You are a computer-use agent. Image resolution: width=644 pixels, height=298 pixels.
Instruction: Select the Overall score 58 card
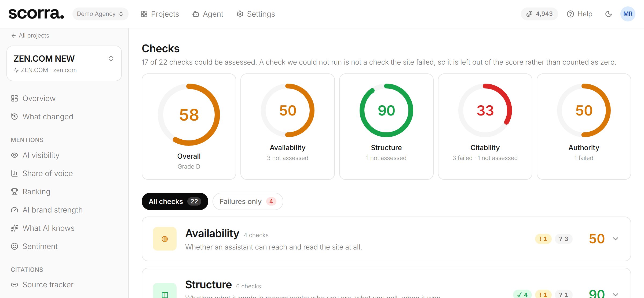click(189, 126)
